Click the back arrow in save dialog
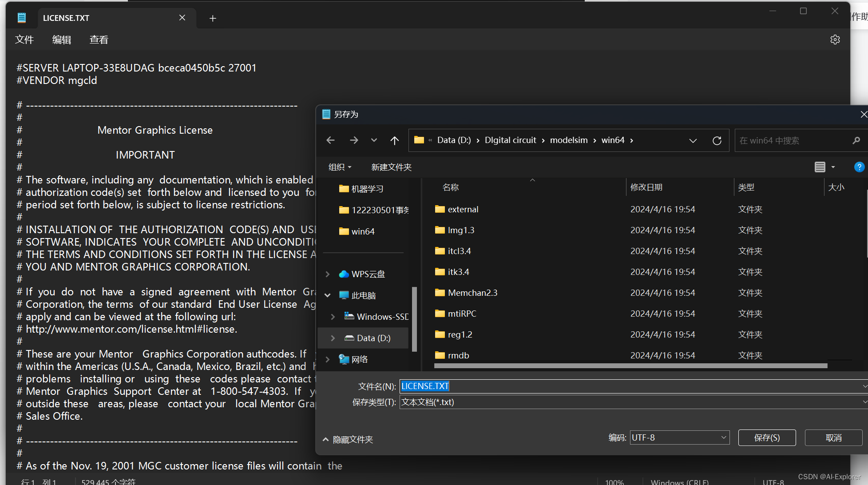 [330, 140]
